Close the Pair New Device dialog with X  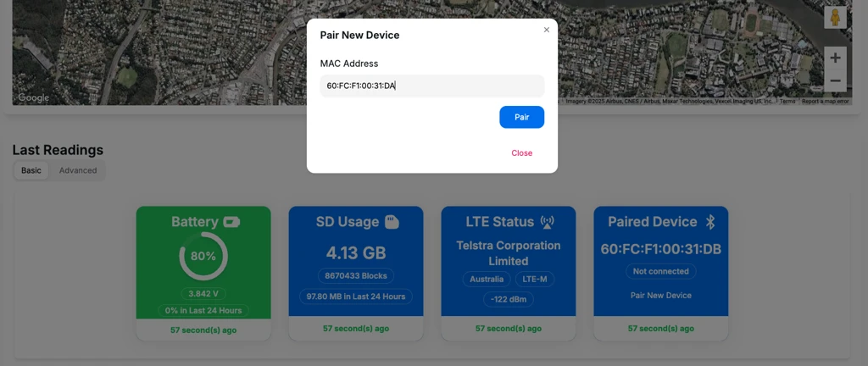(547, 30)
